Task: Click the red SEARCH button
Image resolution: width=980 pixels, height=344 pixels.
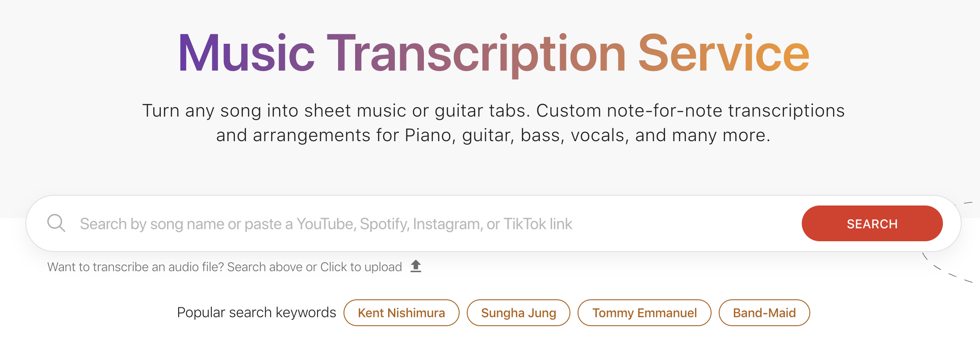Action: click(872, 223)
